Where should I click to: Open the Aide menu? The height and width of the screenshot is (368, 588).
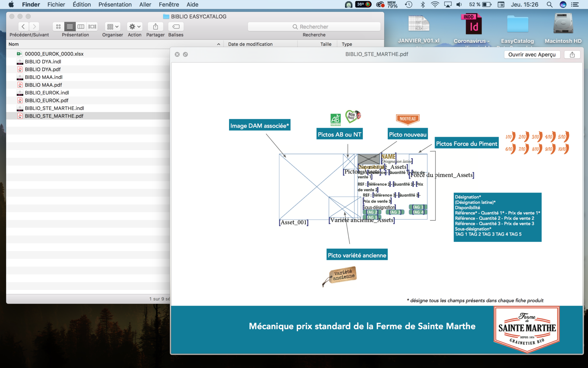pos(192,4)
